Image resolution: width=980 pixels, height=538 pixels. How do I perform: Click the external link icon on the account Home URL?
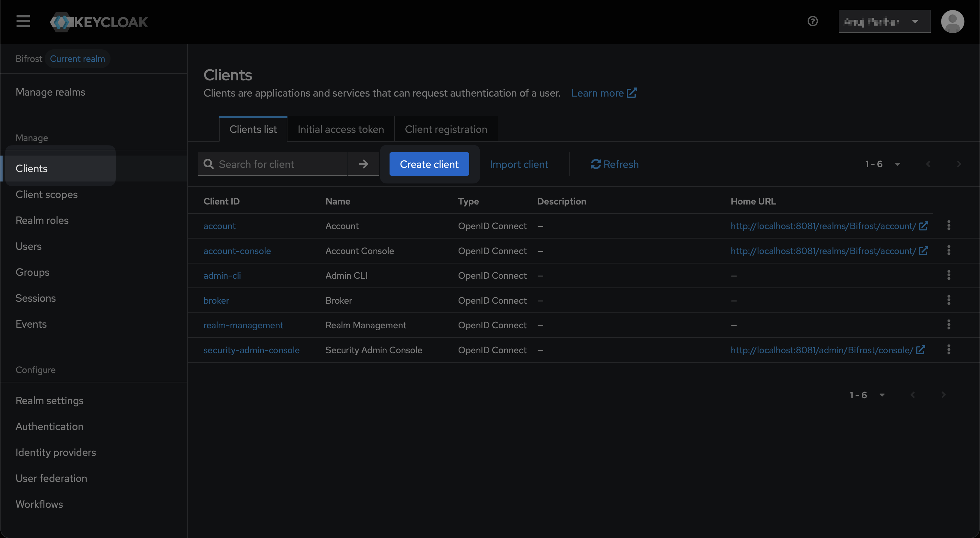click(923, 226)
